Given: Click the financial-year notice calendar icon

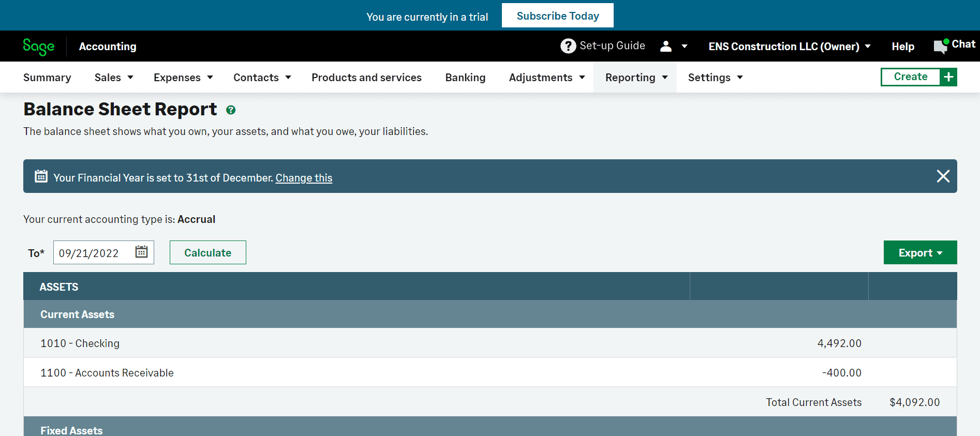Looking at the screenshot, I should [x=41, y=176].
